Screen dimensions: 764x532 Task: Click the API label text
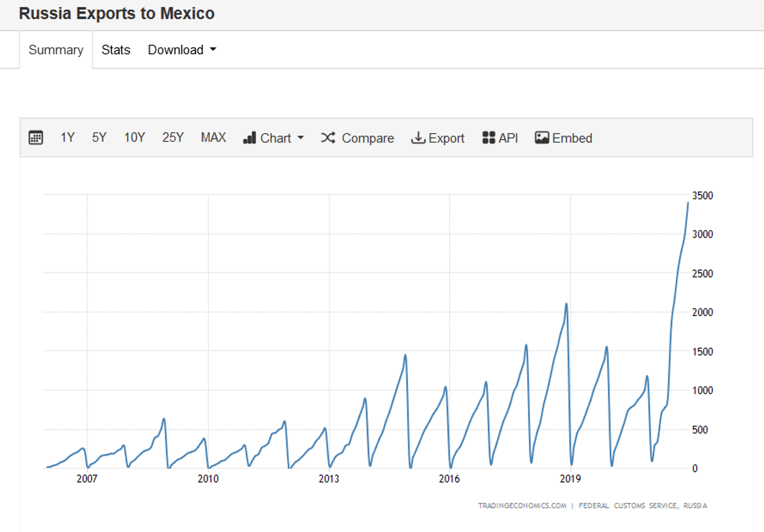point(508,138)
